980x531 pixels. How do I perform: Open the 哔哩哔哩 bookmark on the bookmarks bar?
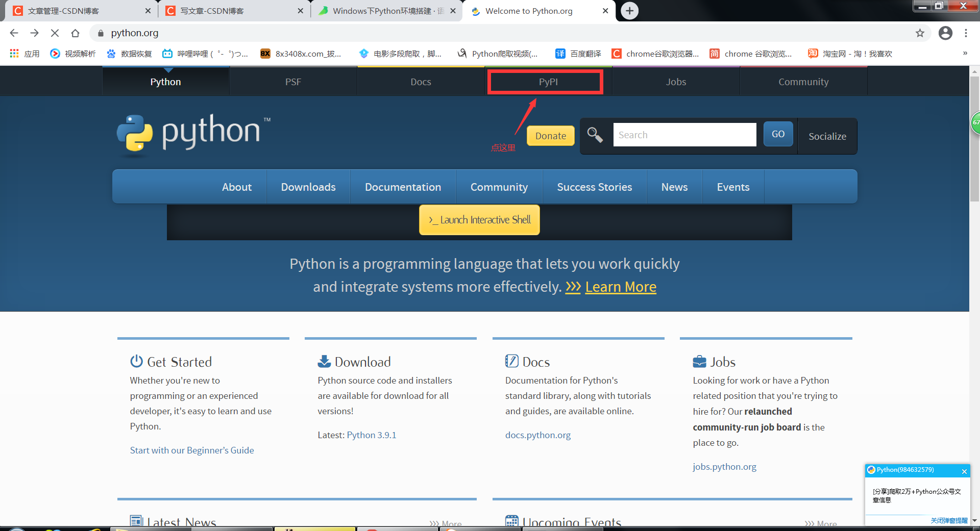pyautogui.click(x=204, y=53)
